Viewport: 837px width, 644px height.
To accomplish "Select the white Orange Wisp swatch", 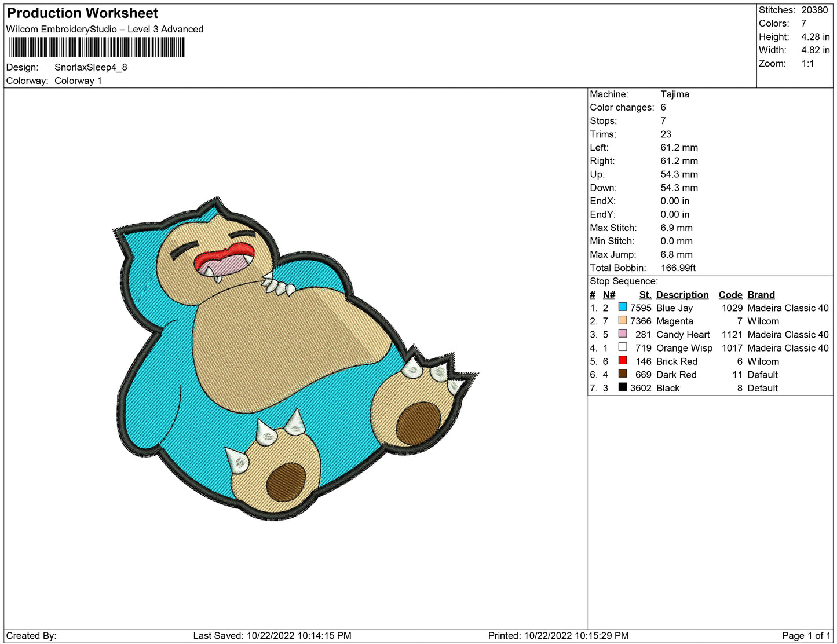I will click(x=623, y=347).
